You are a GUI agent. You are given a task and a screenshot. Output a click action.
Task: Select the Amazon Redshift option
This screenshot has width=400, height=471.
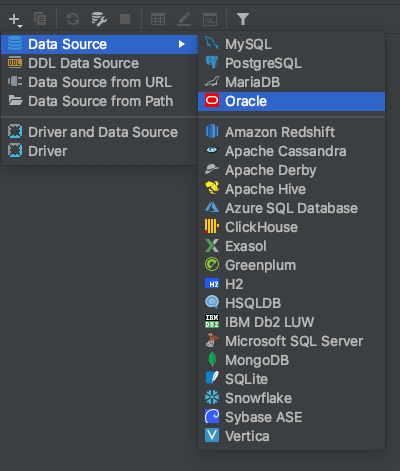point(291,132)
